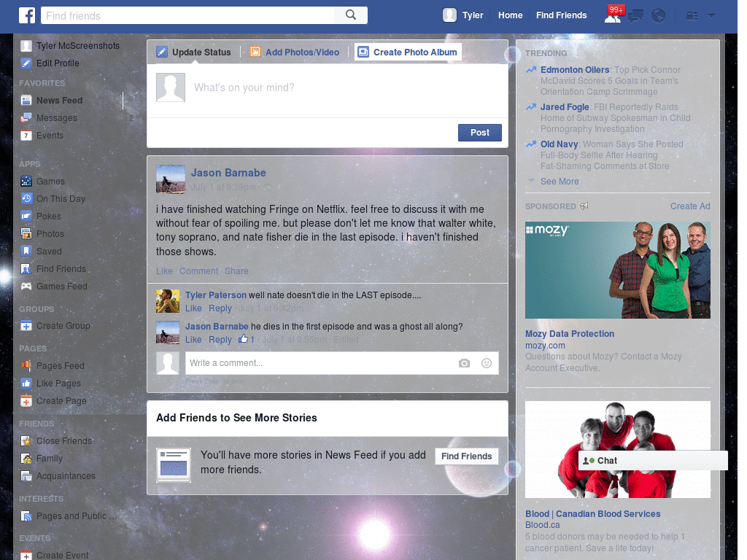Open Jason Barnabe's profile from post header
The width and height of the screenshot is (747, 560).
click(228, 173)
